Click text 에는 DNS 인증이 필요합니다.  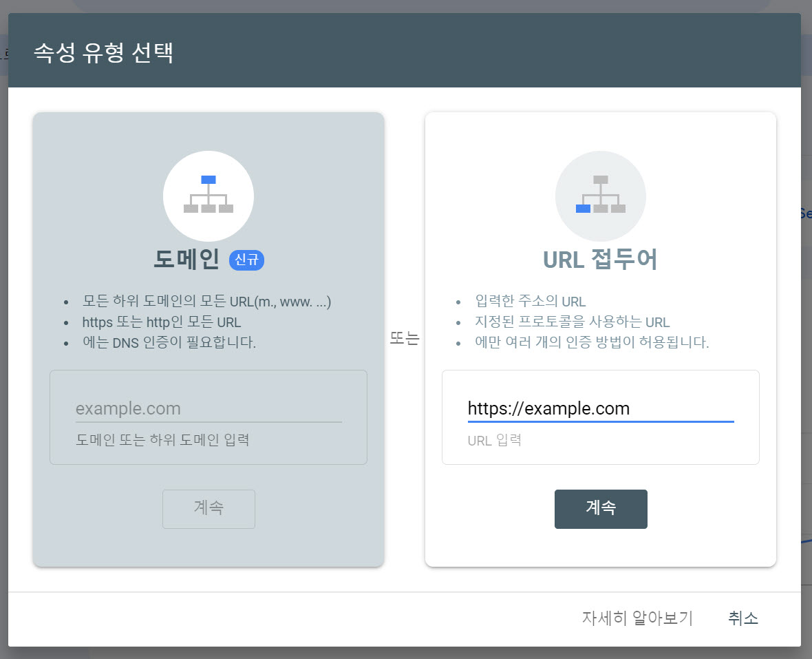click(169, 342)
